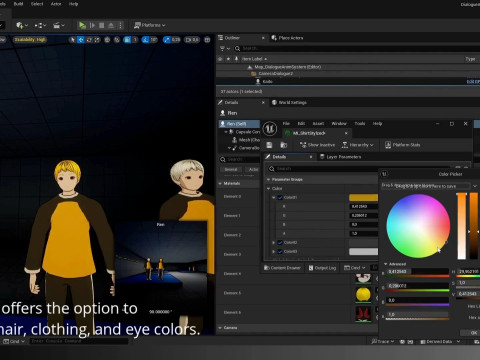Click the Outliner search field
Image resolution: width=480 pixels, height=360 pixels.
[x=358, y=49]
